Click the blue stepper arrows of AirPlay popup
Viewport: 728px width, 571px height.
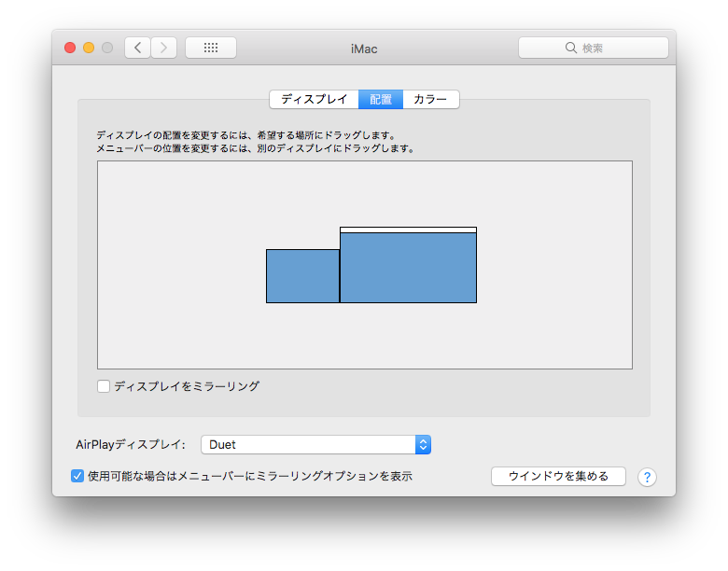point(423,445)
